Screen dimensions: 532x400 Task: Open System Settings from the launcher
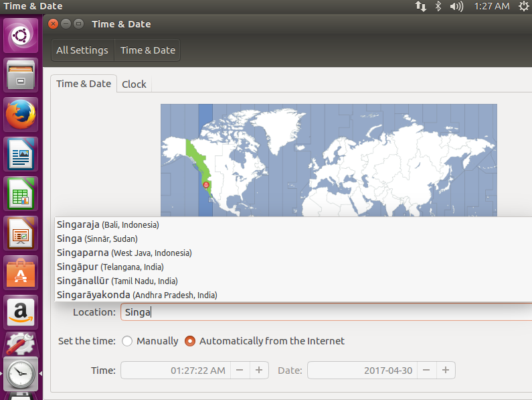21,344
